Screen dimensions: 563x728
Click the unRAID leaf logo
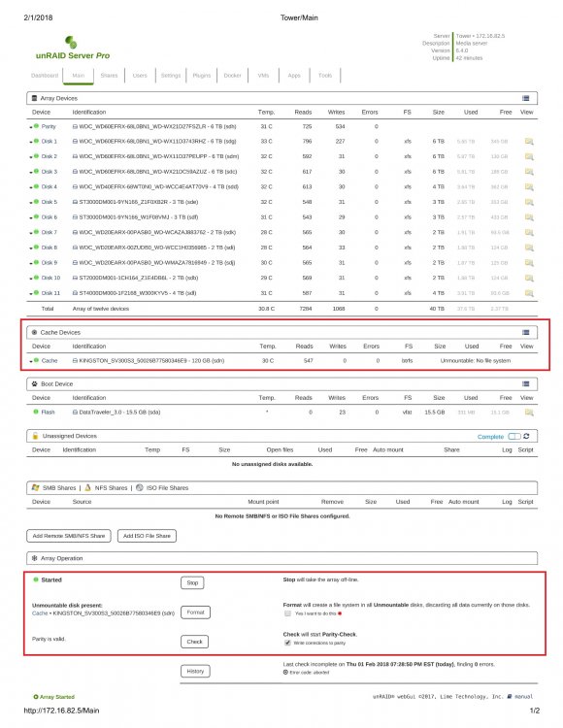click(x=71, y=43)
